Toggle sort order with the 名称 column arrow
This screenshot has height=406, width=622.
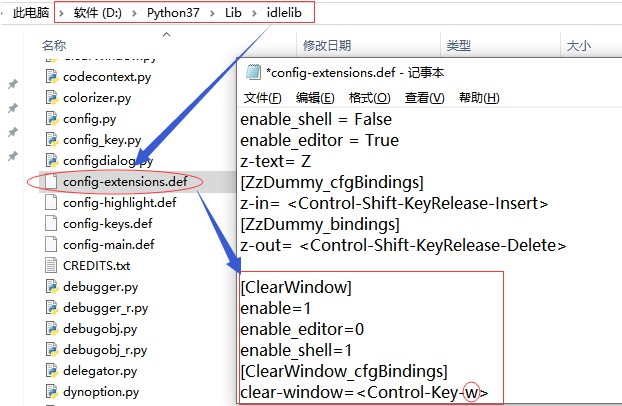click(x=167, y=35)
